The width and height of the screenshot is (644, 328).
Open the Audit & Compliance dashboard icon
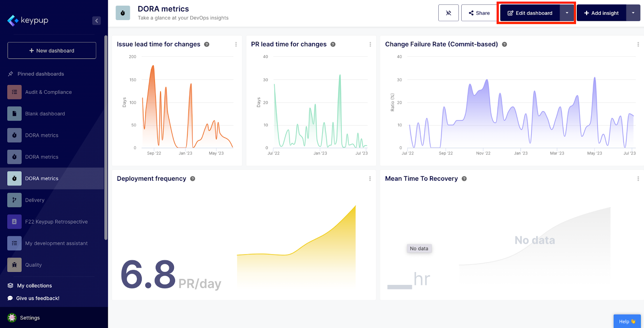[x=14, y=92]
